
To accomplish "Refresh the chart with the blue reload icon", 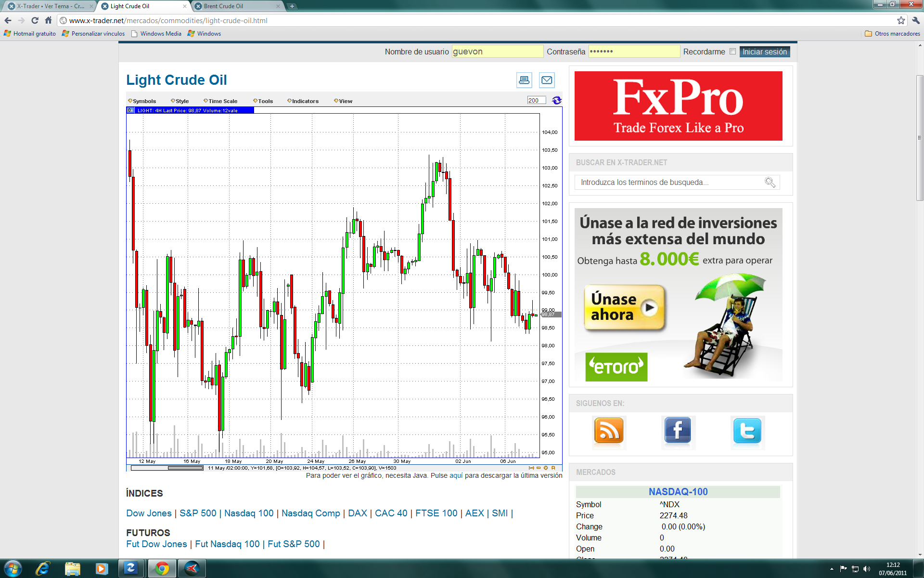I will click(557, 100).
